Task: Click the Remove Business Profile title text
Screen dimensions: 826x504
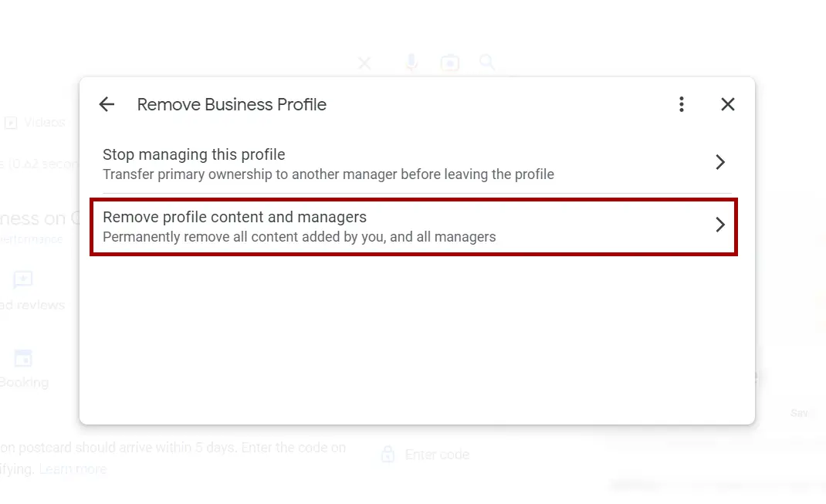Action: pos(232,104)
